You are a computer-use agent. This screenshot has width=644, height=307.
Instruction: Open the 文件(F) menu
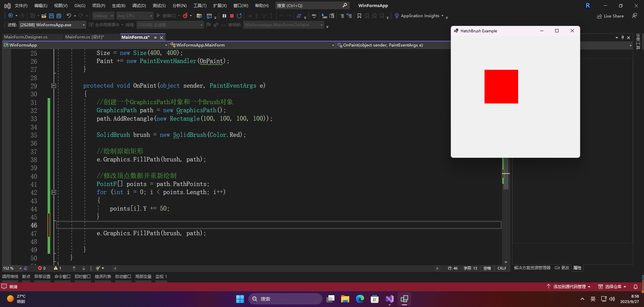(x=21, y=5)
